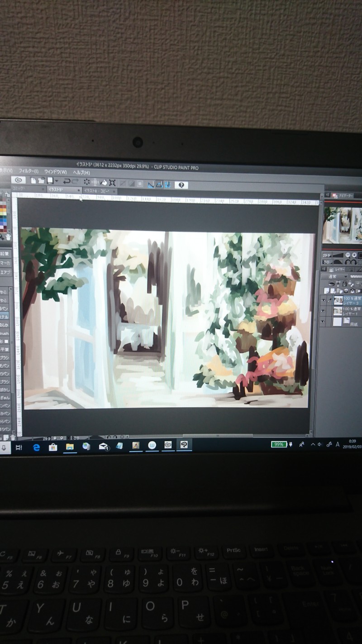
Task: Open the Clip Studio launcher icon
Action: pyautogui.click(x=18, y=180)
